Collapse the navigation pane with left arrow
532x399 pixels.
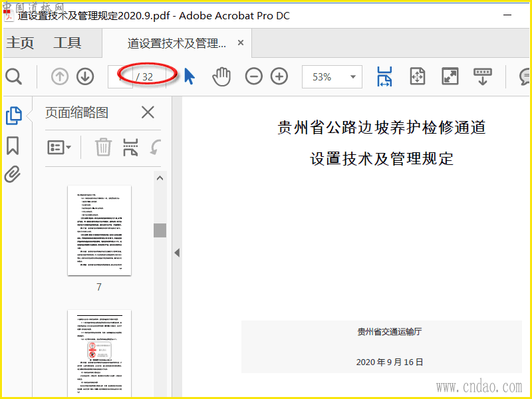tap(177, 253)
